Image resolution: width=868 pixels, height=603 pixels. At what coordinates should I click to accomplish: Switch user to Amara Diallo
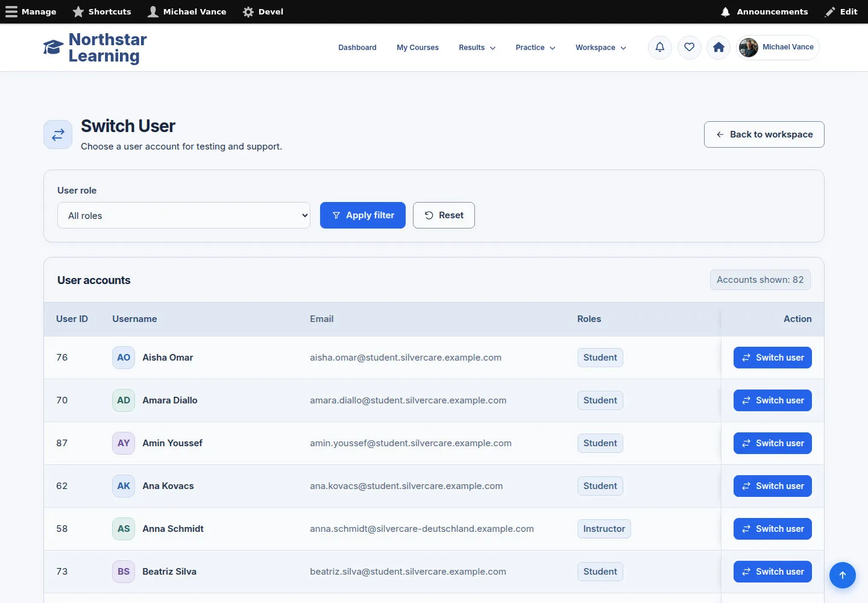773,400
